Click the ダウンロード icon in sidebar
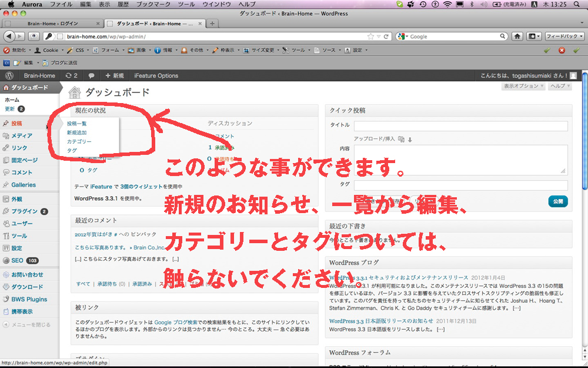 coord(6,287)
